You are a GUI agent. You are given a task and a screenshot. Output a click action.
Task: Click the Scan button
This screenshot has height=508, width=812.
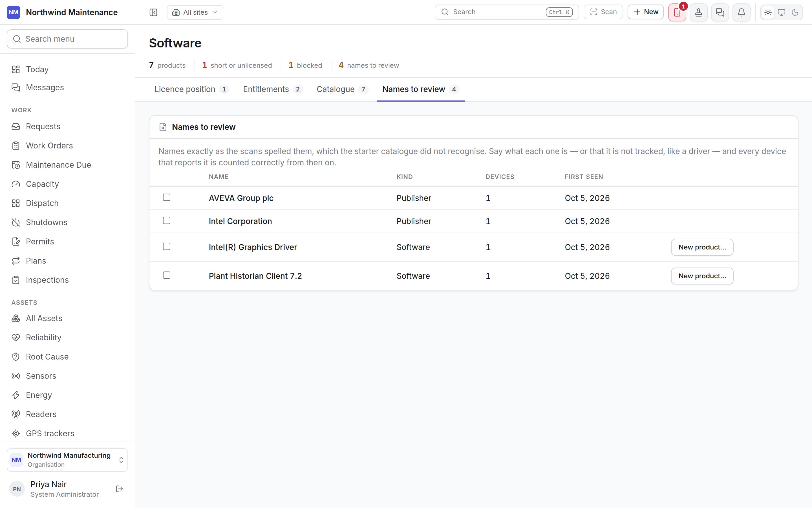click(x=603, y=12)
